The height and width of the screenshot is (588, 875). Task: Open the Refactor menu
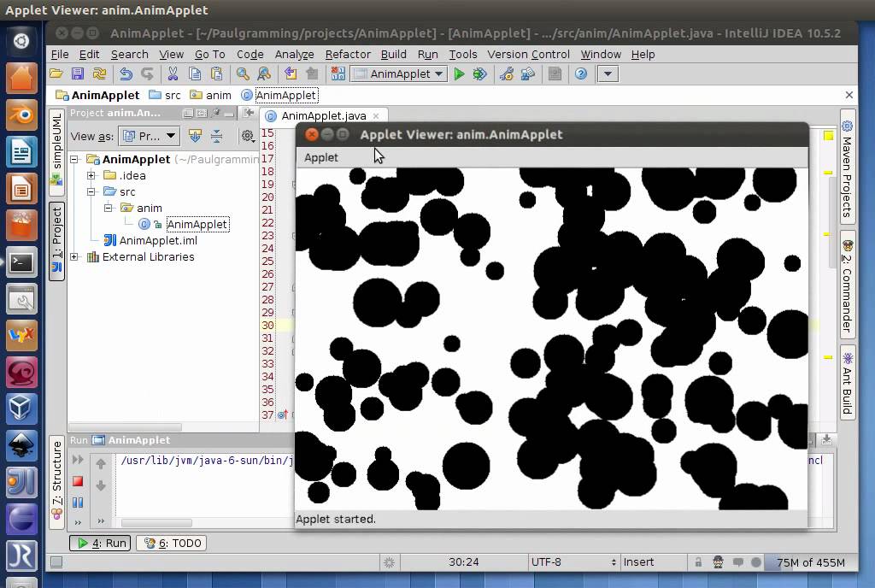(348, 54)
